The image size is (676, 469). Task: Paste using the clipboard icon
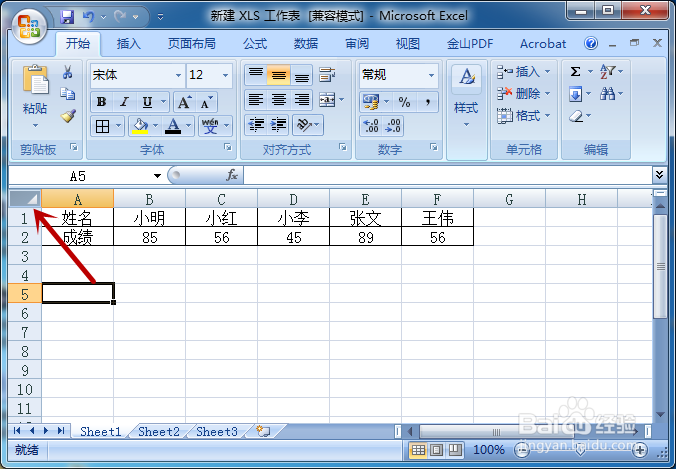(x=35, y=80)
